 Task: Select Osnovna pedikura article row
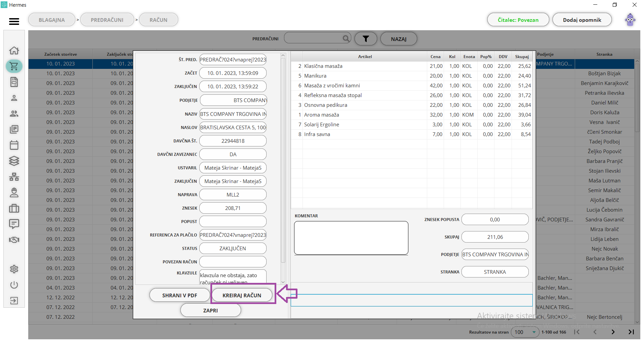[x=412, y=105]
